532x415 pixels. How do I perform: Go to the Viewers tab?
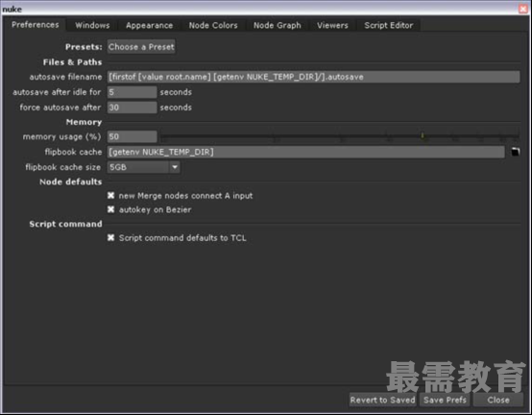click(x=332, y=25)
